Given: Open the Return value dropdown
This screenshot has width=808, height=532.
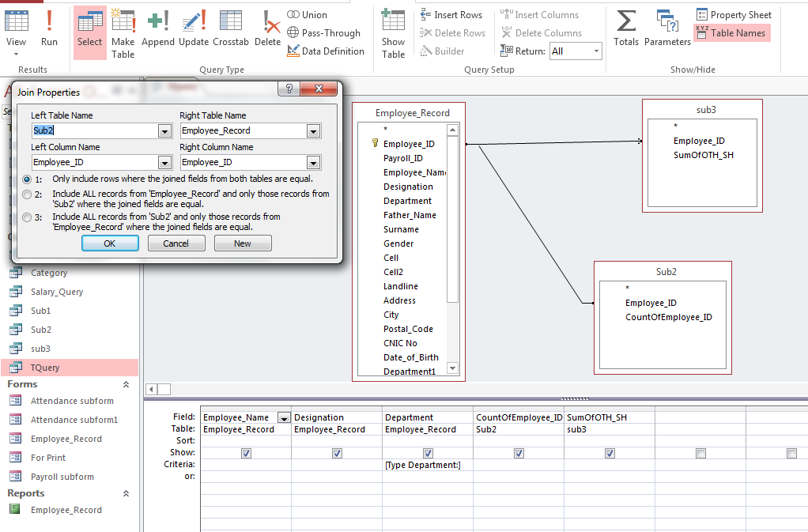Looking at the screenshot, I should coord(596,51).
